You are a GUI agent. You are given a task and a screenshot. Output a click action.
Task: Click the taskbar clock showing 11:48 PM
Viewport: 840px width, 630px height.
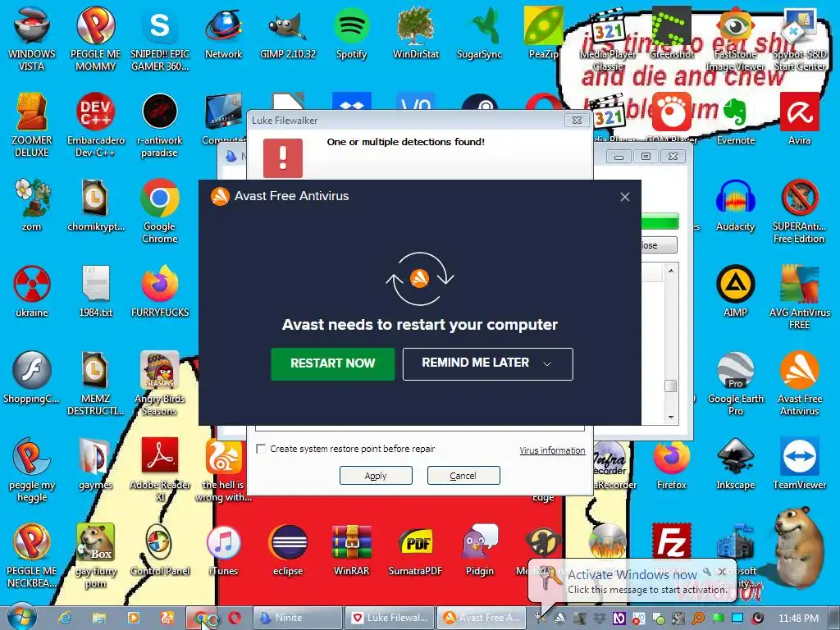[798, 618]
